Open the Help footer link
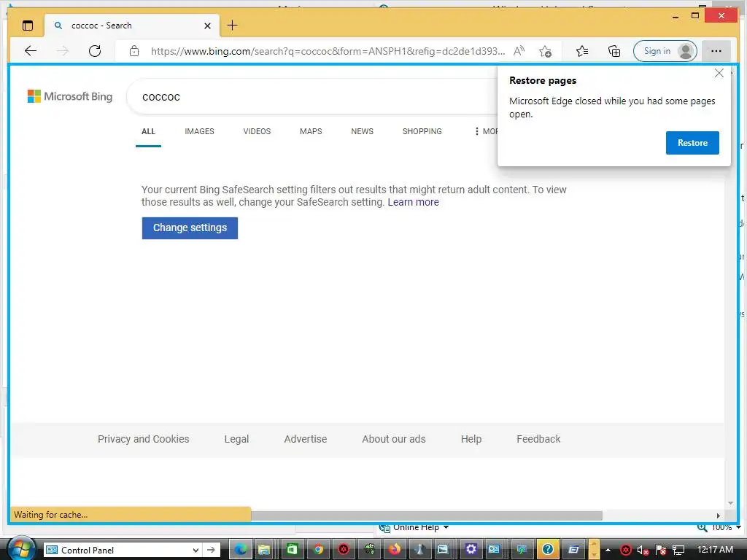Viewport: 747px width, 560px height. coord(471,439)
